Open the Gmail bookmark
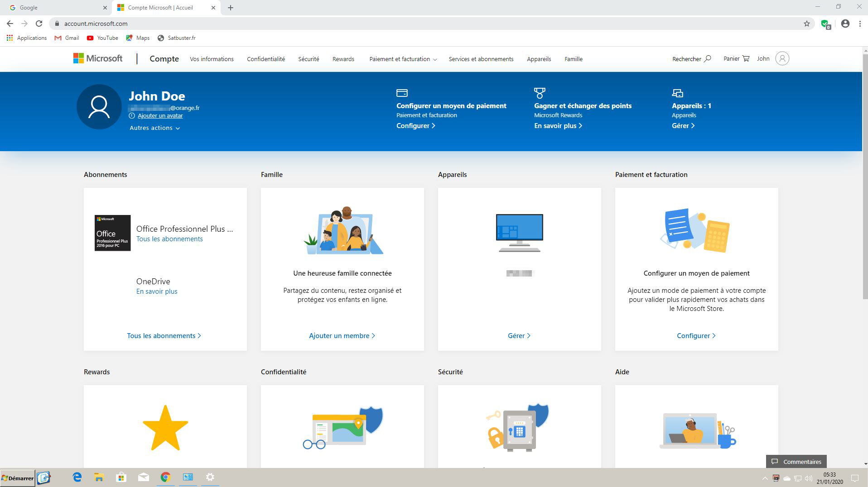Screen dimensions: 868x487 click(67, 38)
